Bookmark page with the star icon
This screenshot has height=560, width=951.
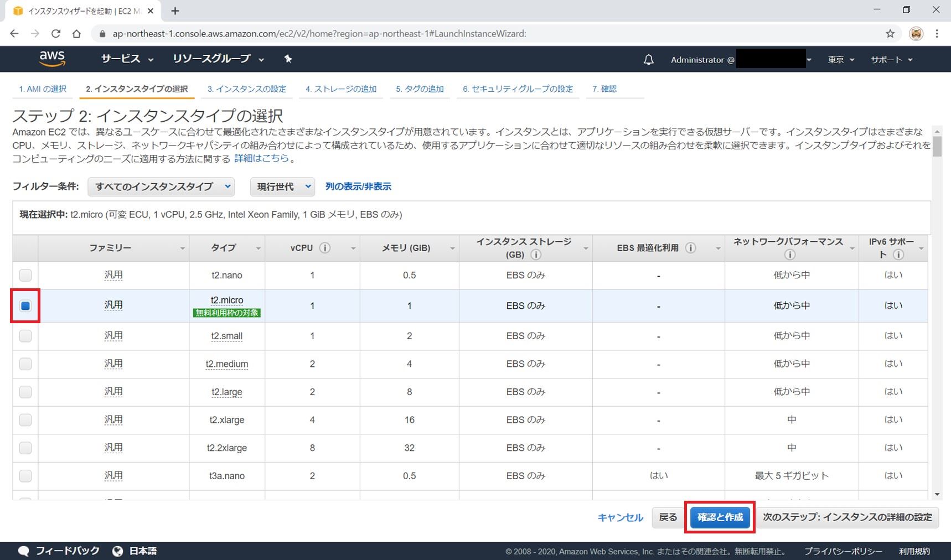click(890, 34)
